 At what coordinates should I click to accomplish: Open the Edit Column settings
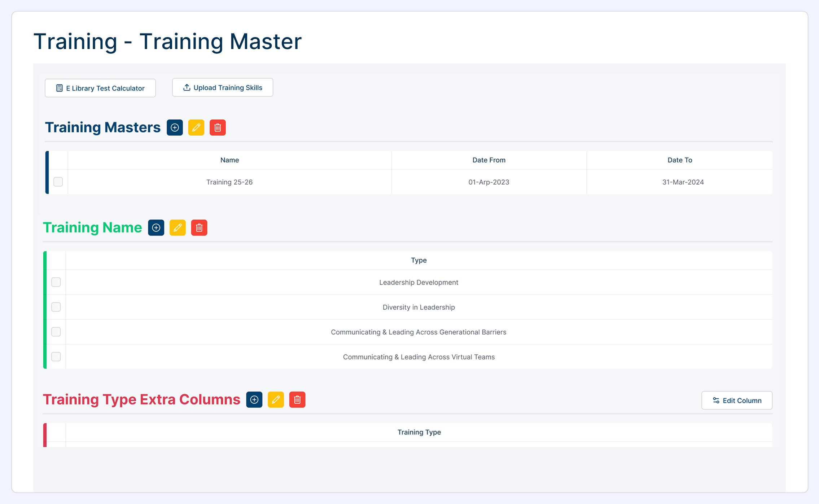click(x=737, y=401)
